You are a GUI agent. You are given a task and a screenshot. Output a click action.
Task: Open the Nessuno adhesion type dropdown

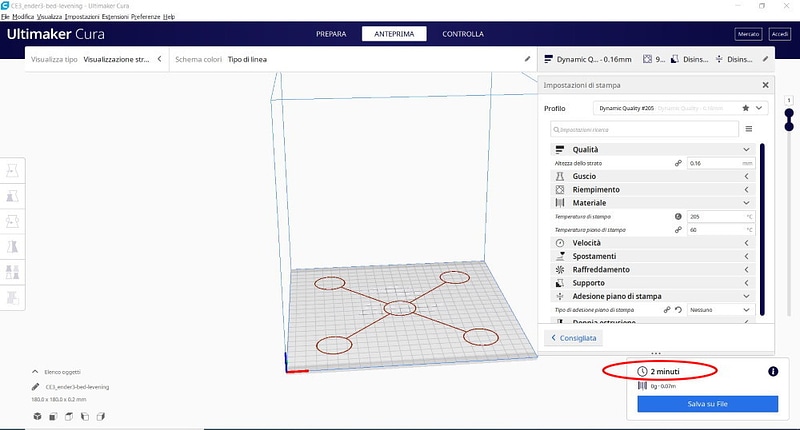[720, 310]
